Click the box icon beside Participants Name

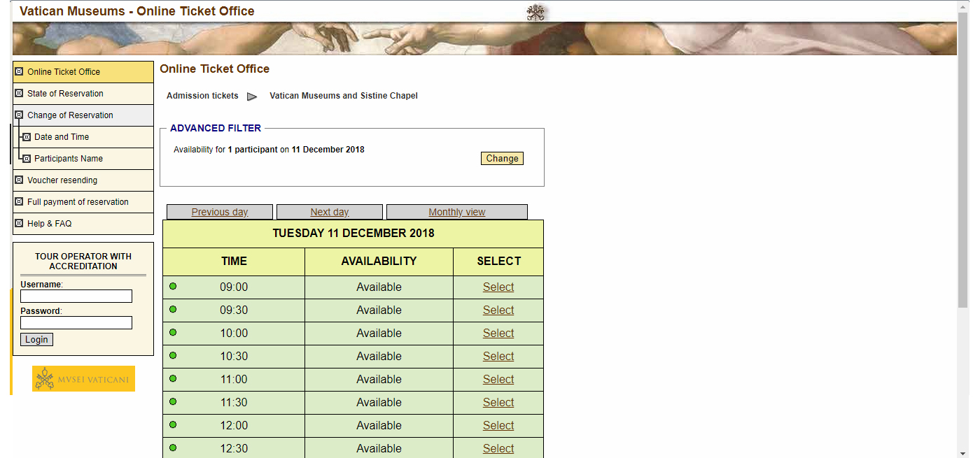27,159
